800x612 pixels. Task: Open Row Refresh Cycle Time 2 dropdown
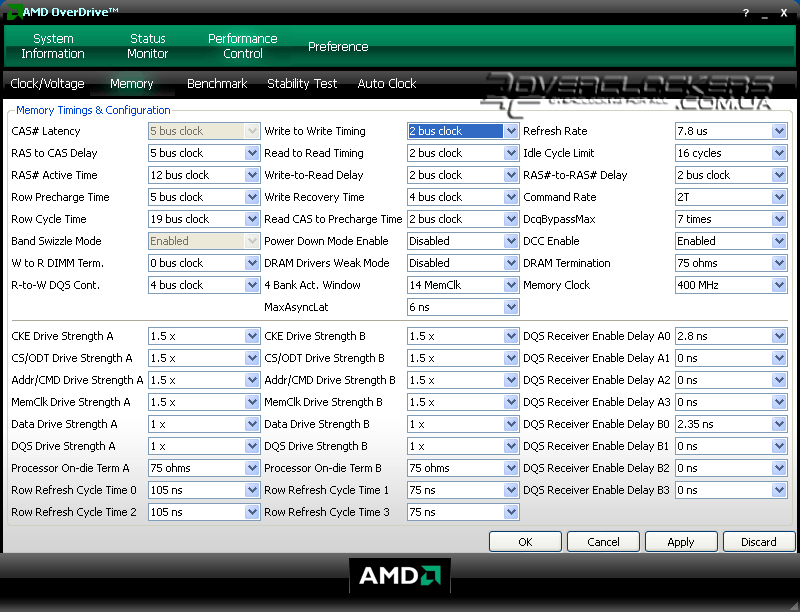[x=252, y=512]
